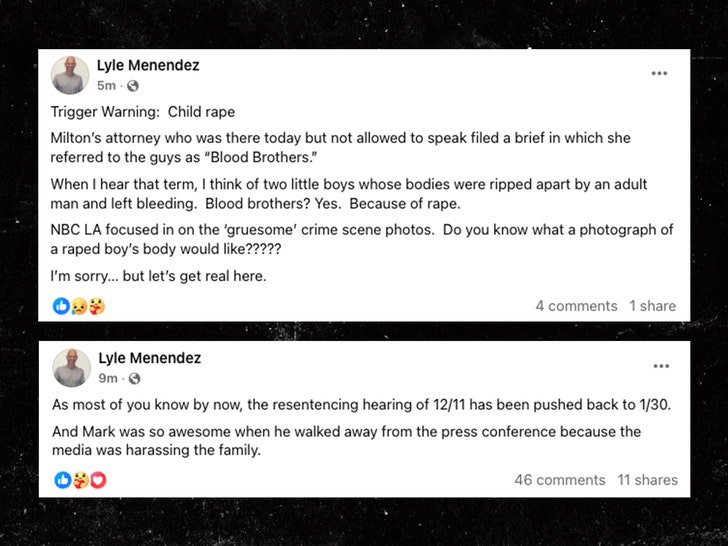The height and width of the screenshot is (546, 728).
Task: Click the Love heart reaction on the 9m post
Action: (97, 480)
